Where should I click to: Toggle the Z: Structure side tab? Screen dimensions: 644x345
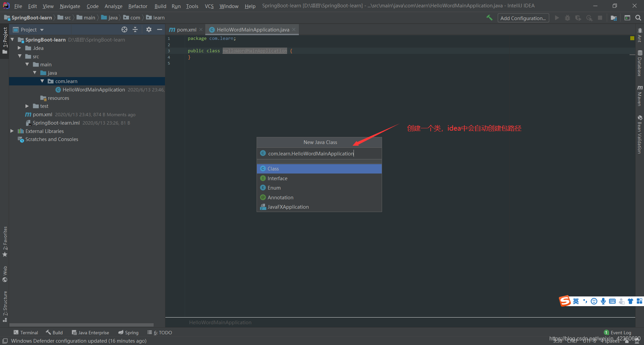click(x=5, y=306)
